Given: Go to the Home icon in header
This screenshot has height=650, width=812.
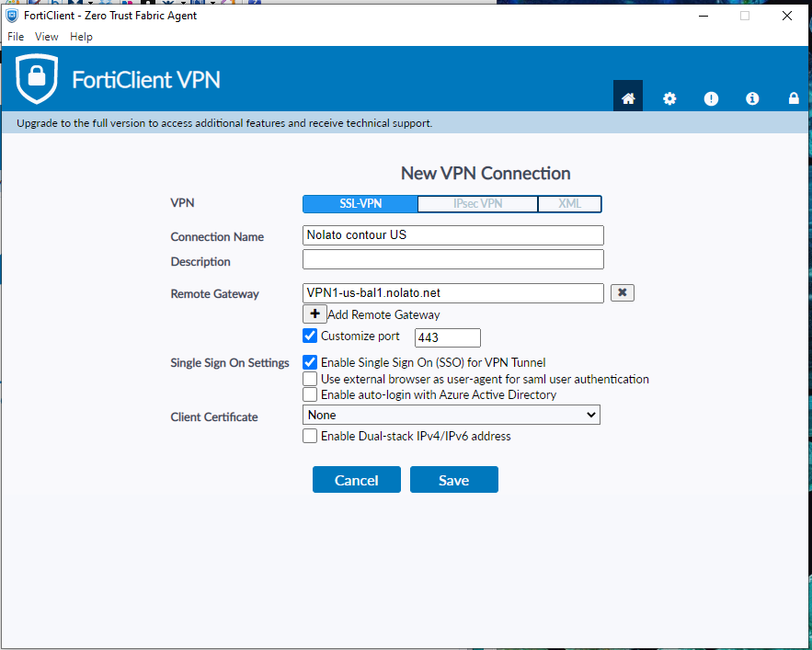Looking at the screenshot, I should coord(628,97).
